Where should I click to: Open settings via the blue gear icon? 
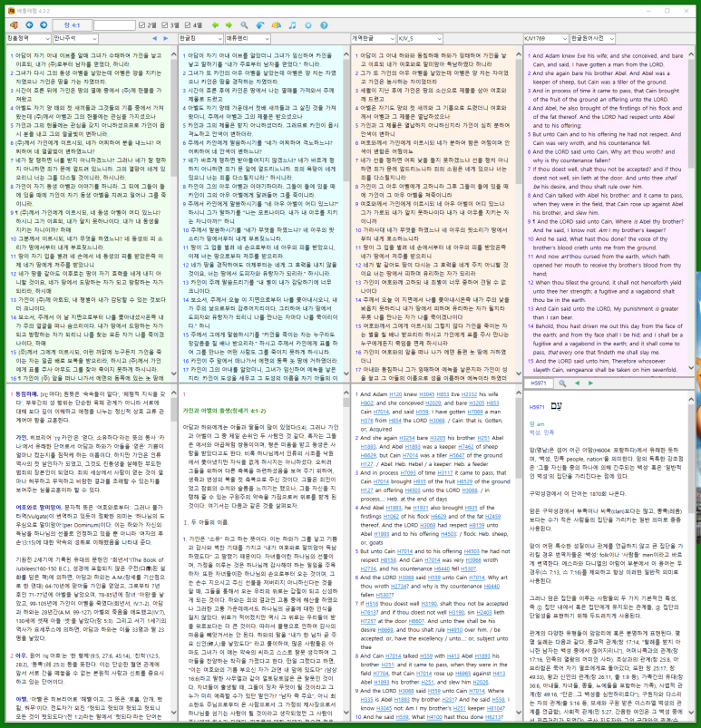click(x=308, y=25)
